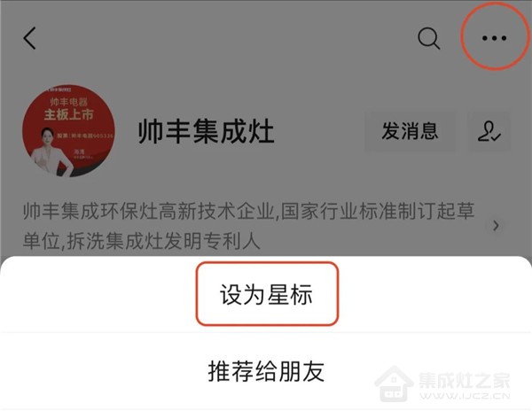The height and width of the screenshot is (419, 532).
Task: Toggle star status via the 设为星标 option
Action: coord(266,295)
